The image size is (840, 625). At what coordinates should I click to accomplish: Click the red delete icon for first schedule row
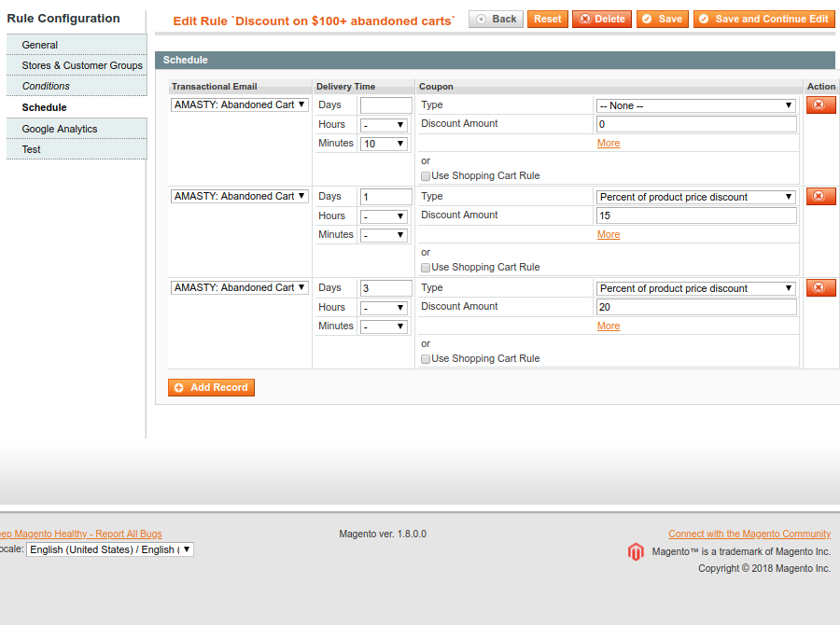tap(820, 105)
